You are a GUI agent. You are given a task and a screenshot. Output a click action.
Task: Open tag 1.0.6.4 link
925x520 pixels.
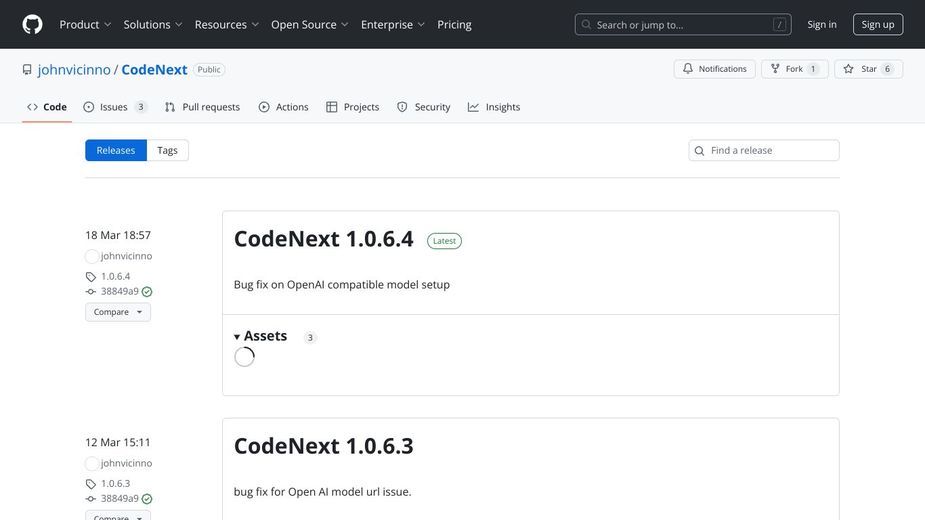pos(115,276)
